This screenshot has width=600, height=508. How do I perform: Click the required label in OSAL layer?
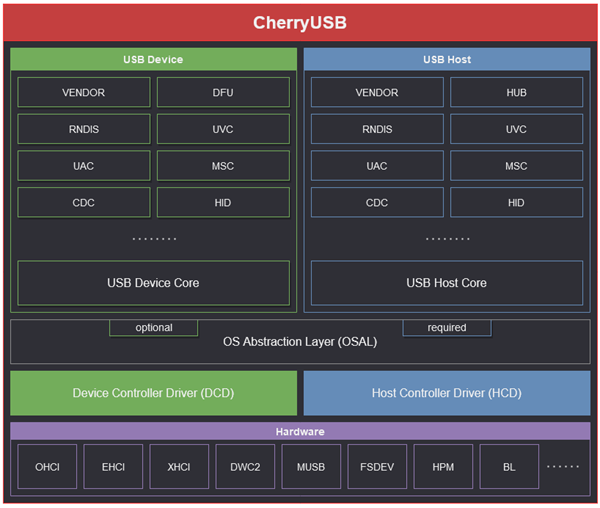447,328
